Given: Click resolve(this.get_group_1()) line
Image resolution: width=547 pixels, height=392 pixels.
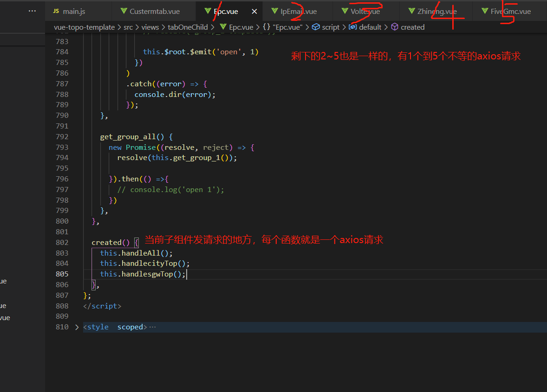Looking at the screenshot, I should (177, 158).
